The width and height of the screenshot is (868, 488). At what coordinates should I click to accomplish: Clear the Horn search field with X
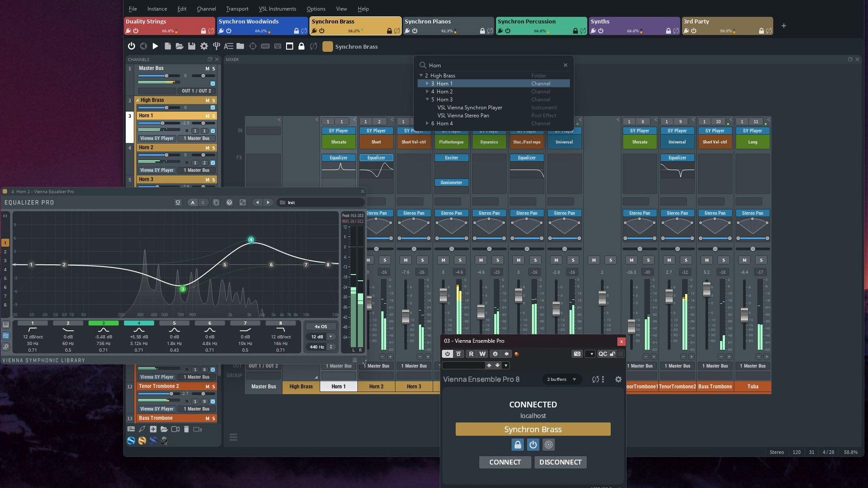pyautogui.click(x=566, y=65)
